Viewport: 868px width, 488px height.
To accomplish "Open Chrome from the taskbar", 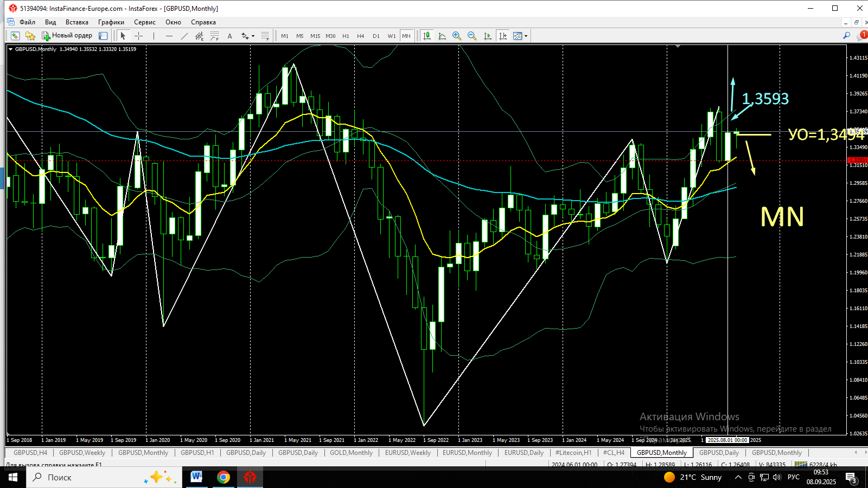I will click(223, 477).
